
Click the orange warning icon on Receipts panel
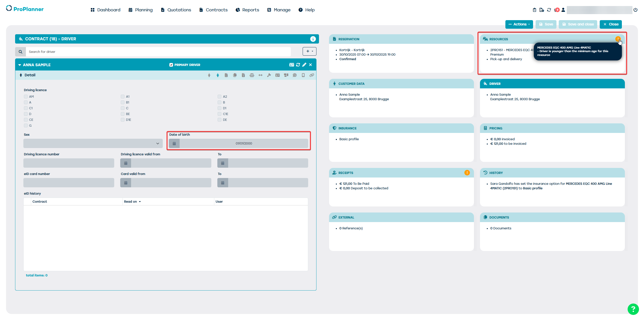click(x=467, y=173)
